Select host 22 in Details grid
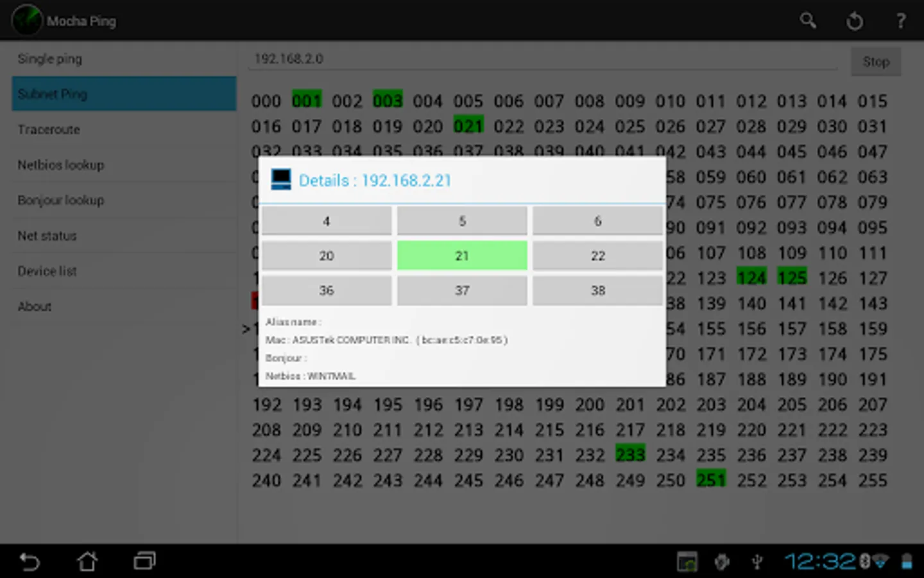 coord(598,256)
